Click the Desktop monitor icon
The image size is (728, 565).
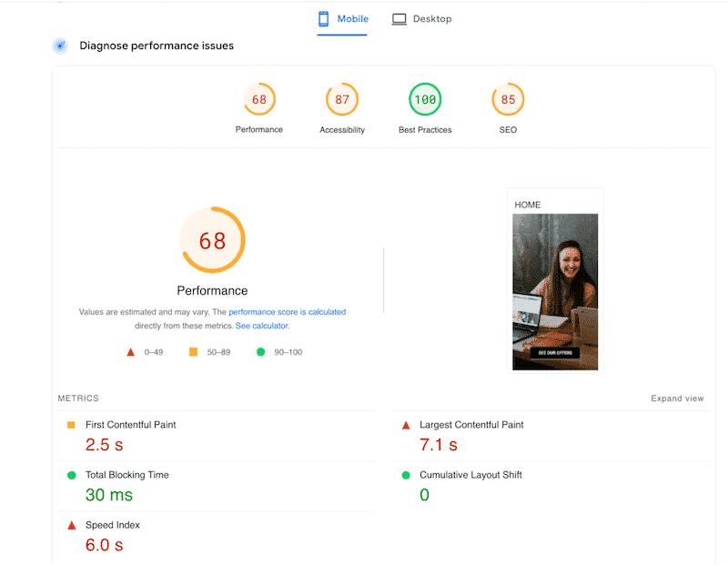pos(398,18)
